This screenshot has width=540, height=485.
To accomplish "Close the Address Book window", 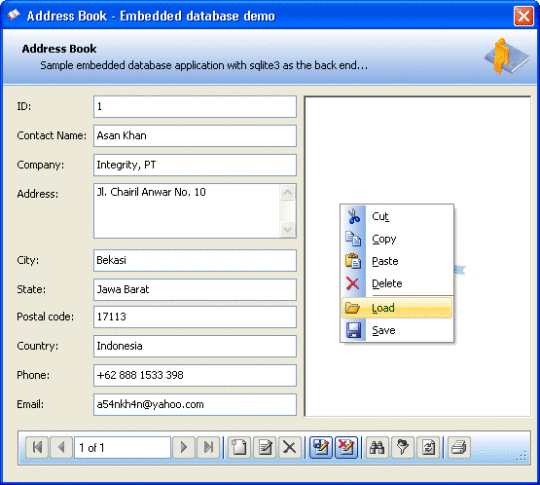I will tap(523, 16).
